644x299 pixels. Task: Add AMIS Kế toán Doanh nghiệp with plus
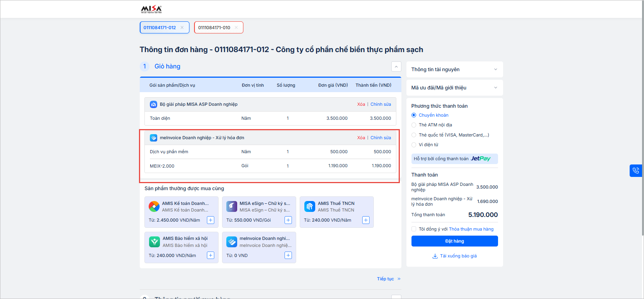[x=210, y=220]
